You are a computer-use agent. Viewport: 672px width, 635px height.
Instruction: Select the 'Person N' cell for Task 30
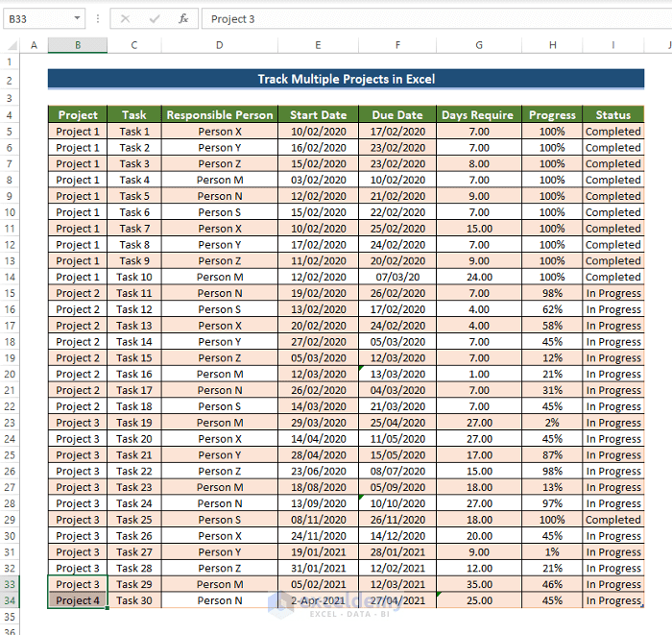point(220,600)
